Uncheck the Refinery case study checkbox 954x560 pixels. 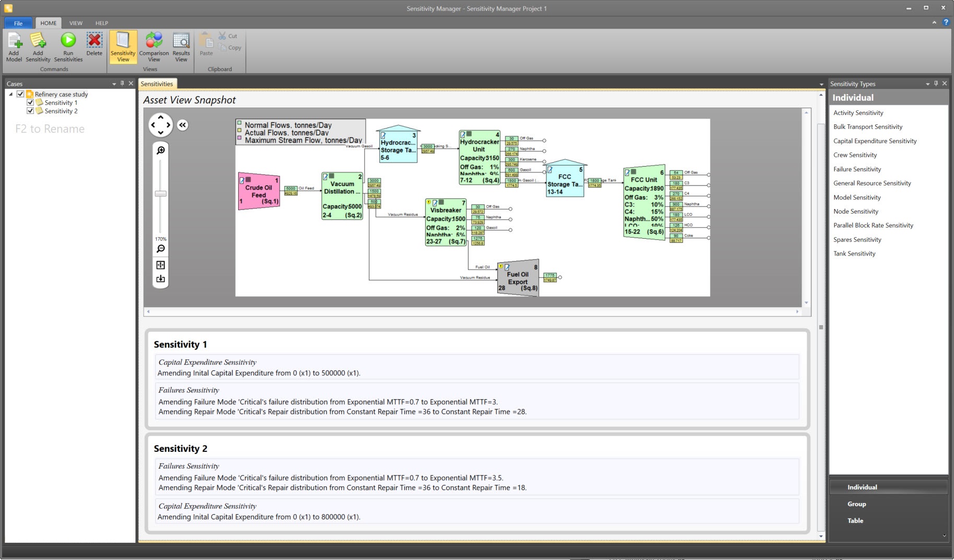pyautogui.click(x=20, y=94)
